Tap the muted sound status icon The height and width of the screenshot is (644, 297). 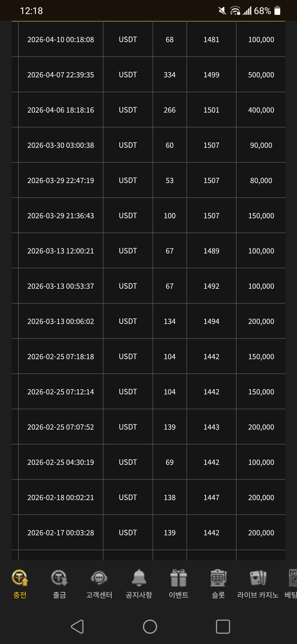pos(222,11)
